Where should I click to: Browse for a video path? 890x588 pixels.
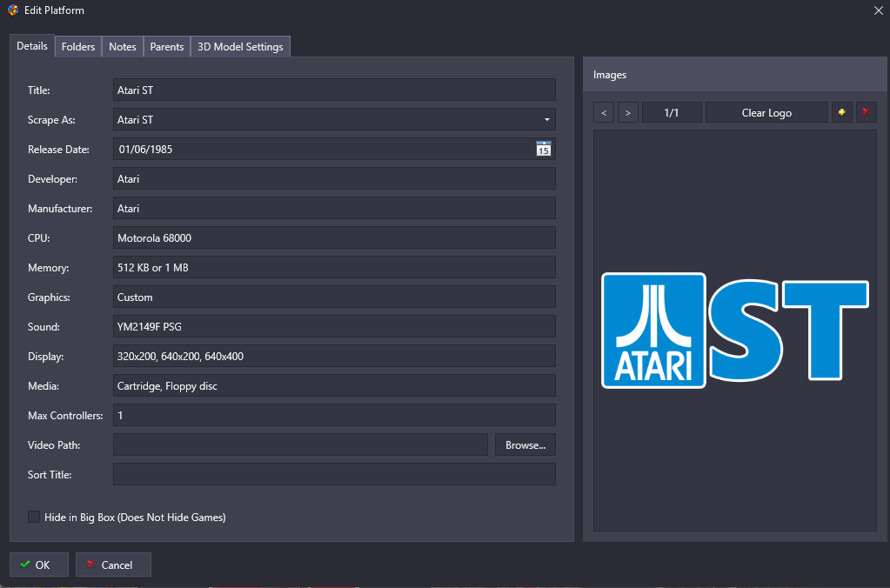click(525, 445)
